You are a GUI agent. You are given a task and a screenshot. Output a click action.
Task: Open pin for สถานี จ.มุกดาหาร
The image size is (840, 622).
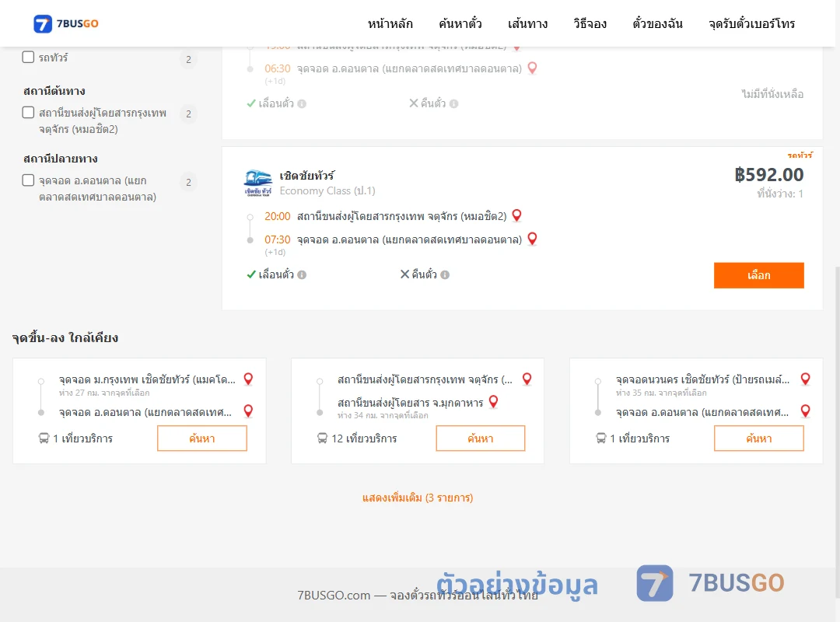(493, 401)
